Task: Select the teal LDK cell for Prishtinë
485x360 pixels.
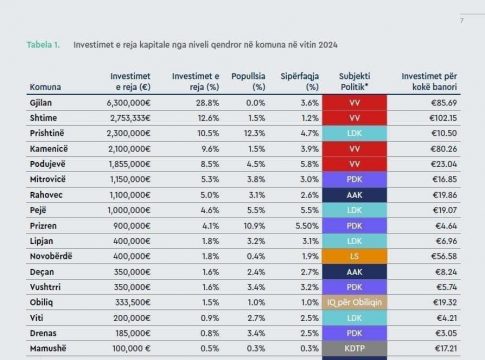Action: point(354,133)
